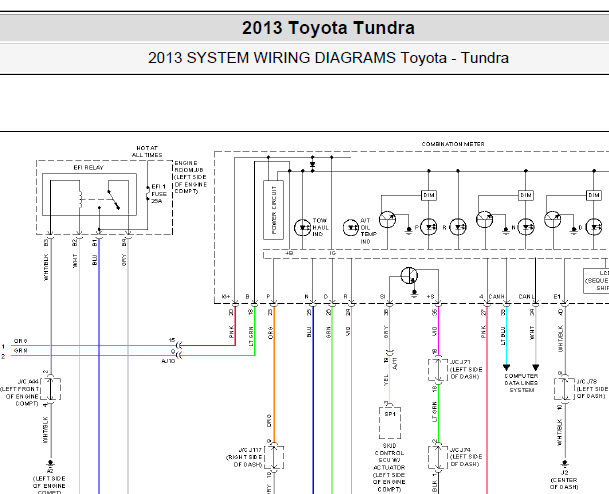This screenshot has width=609, height=494.
Task: Click the '+S' terminal label
Action: (x=430, y=297)
